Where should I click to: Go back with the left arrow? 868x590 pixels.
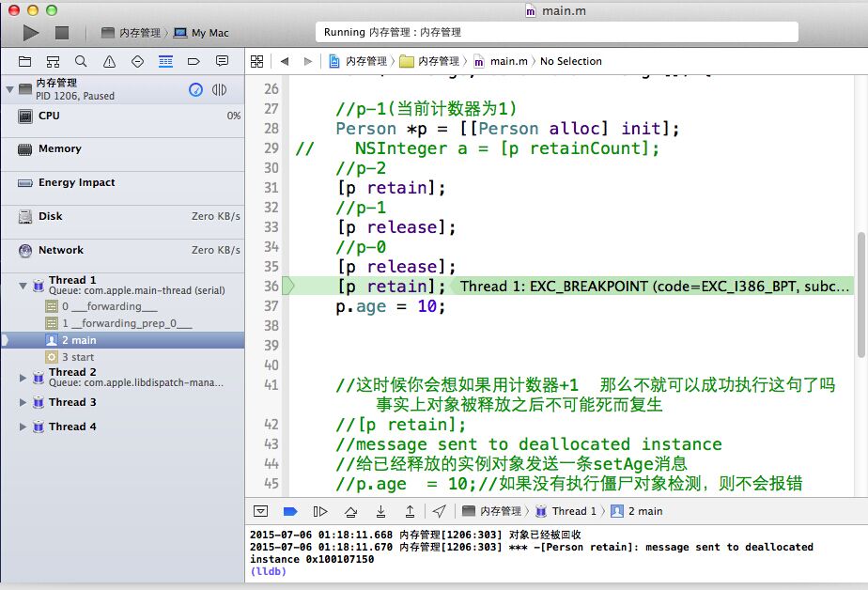285,61
